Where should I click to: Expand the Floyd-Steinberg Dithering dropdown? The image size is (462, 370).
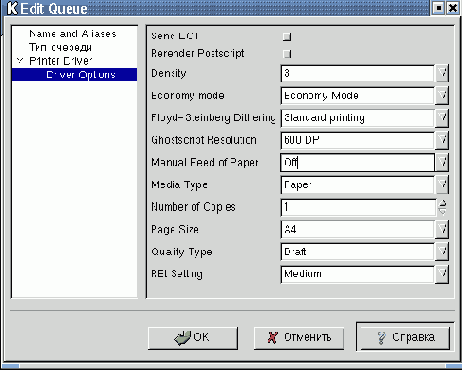pyautogui.click(x=442, y=118)
